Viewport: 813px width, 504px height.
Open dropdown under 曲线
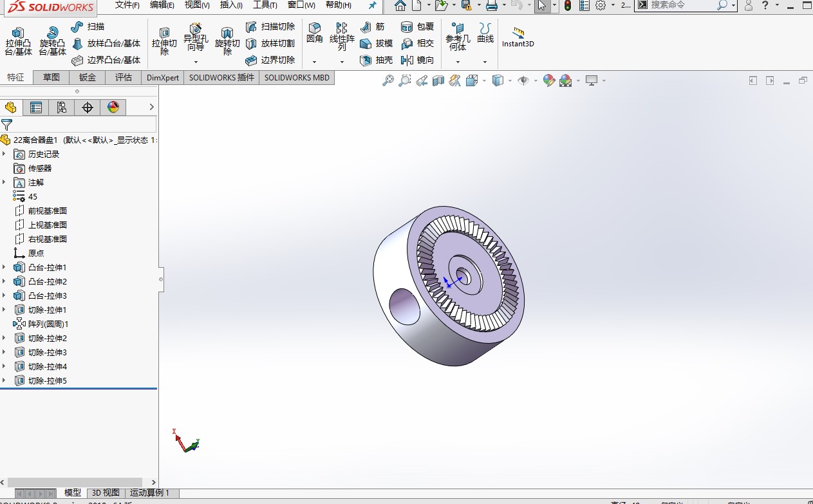(x=485, y=62)
